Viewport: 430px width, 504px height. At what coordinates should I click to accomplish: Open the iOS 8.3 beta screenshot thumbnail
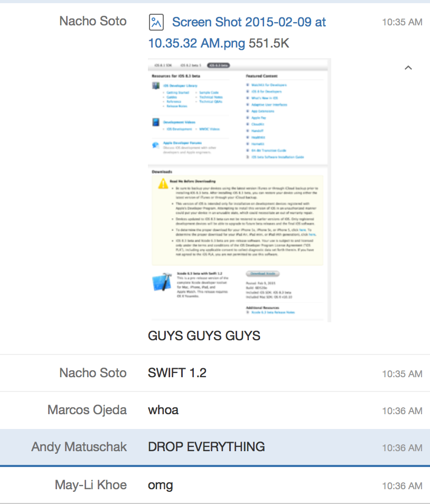click(239, 190)
